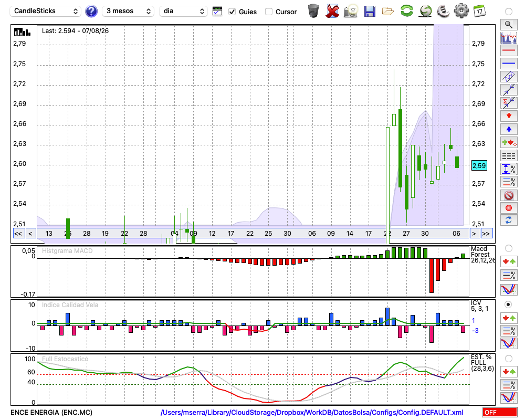This screenshot has height=420, width=525.
Task: Click the trash bin icon
Action: [x=313, y=11]
